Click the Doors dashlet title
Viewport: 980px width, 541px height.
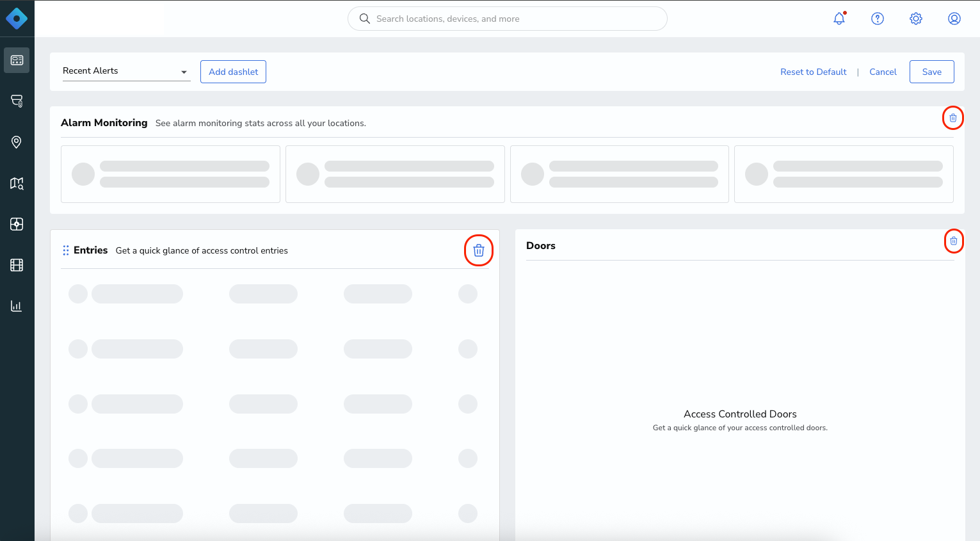click(x=541, y=245)
